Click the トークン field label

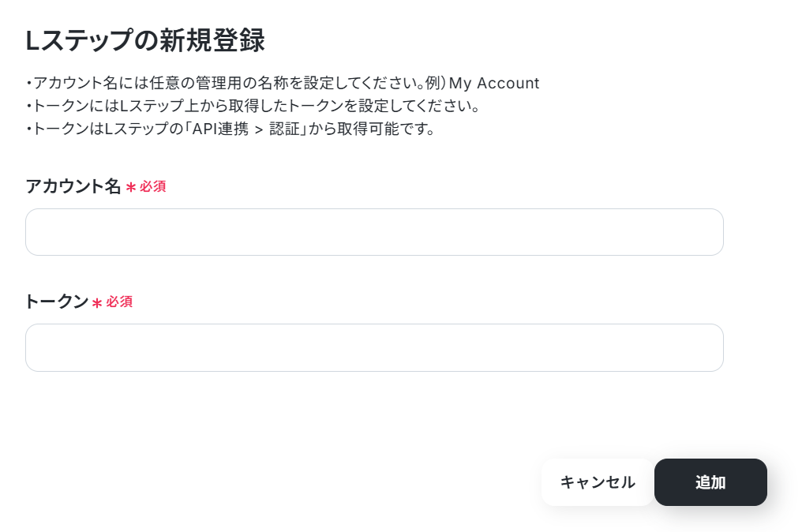pos(57,302)
